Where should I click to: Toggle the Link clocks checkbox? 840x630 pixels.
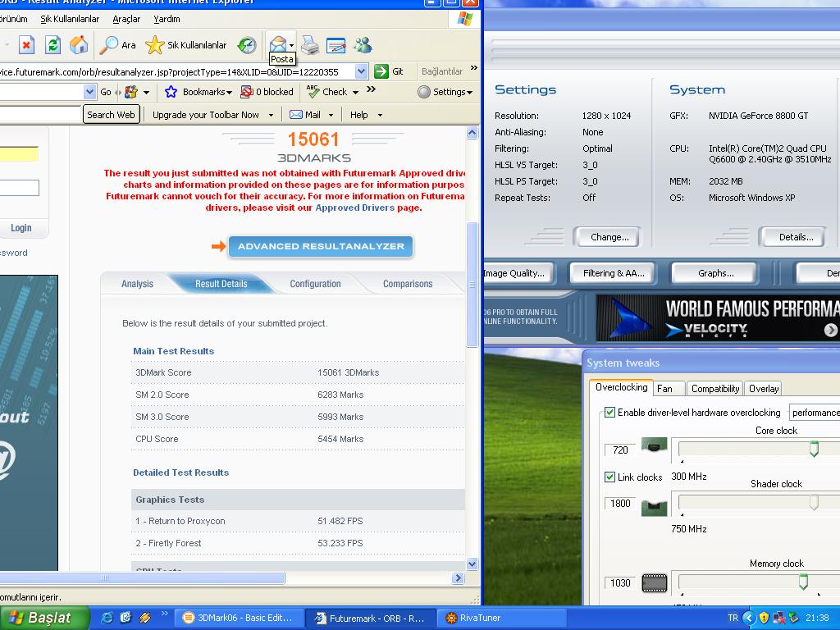609,477
